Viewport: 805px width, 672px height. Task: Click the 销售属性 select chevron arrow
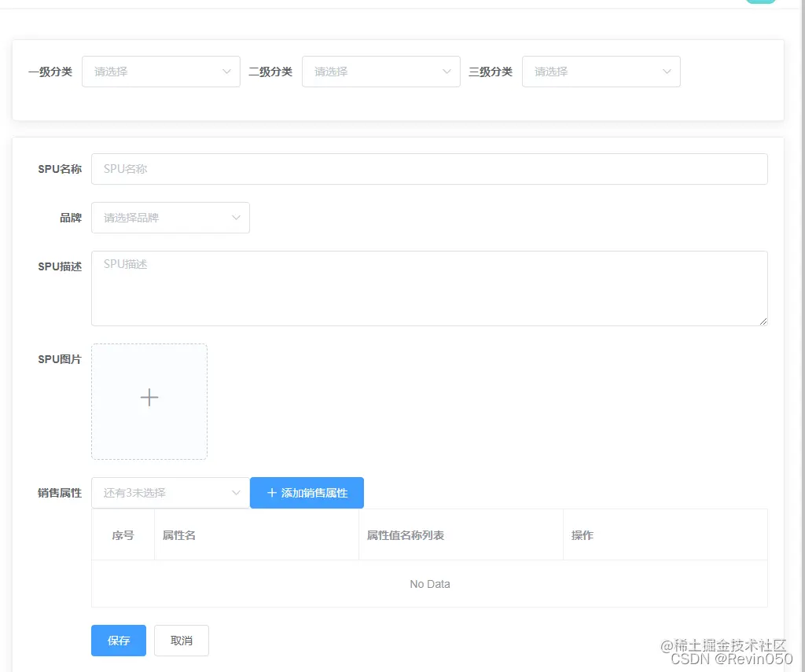coord(236,493)
